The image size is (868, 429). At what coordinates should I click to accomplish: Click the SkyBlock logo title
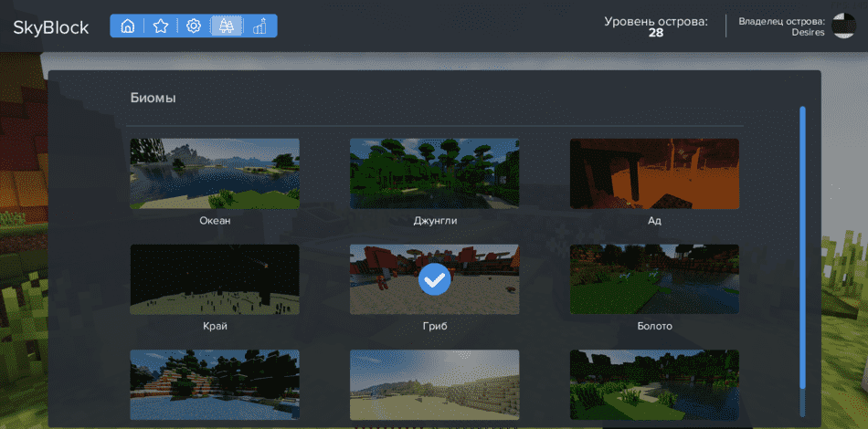tap(51, 27)
